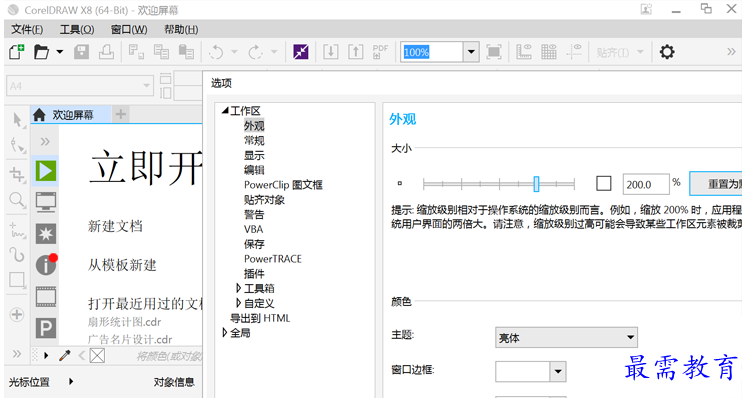Image resolution: width=746 pixels, height=399 pixels.
Task: Select the Zoom magnifier tool
Action: [17, 200]
